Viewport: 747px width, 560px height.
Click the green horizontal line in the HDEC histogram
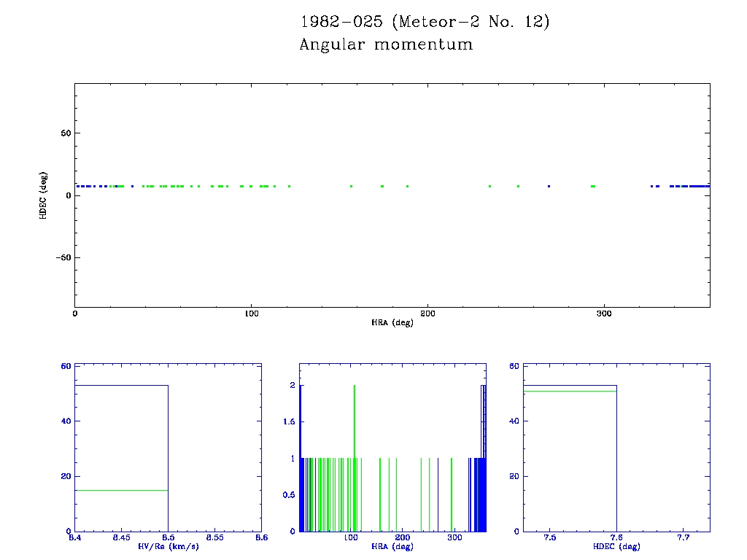click(x=570, y=391)
